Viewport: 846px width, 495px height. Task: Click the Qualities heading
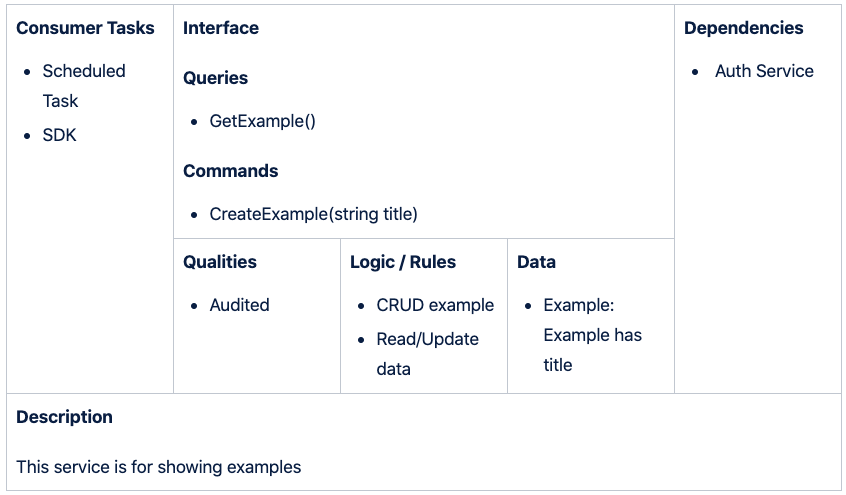point(219,262)
